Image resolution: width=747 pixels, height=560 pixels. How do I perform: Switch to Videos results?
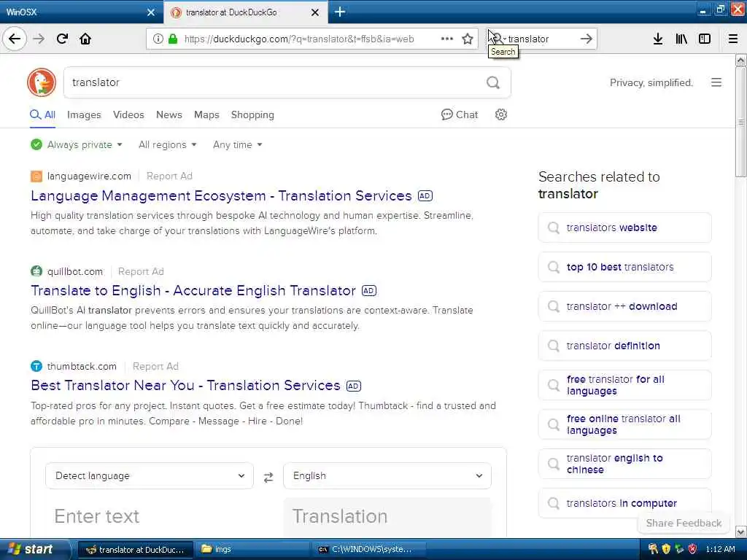(x=128, y=114)
